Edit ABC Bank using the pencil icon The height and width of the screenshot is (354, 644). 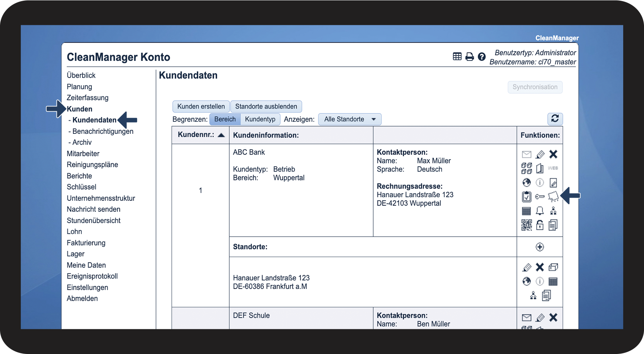(540, 155)
